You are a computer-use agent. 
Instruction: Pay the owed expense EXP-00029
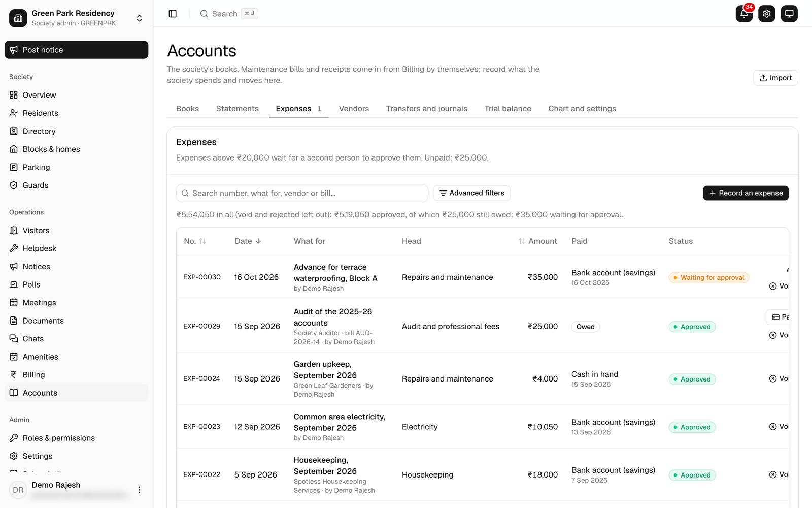click(778, 317)
